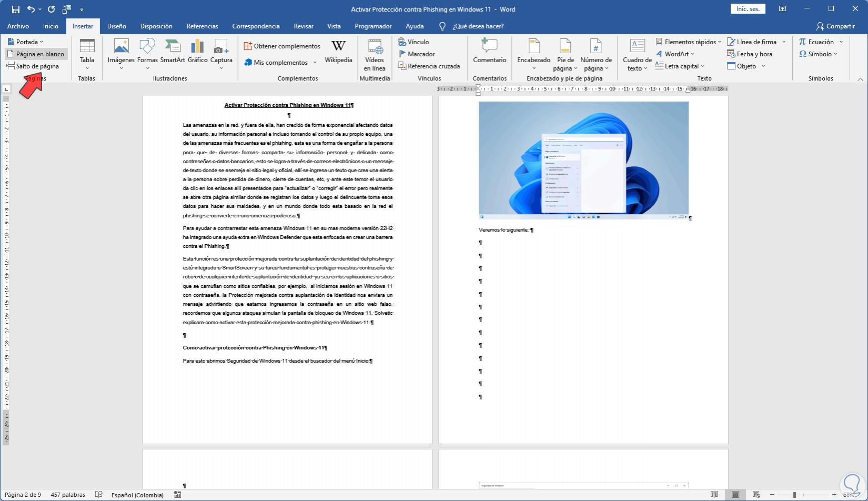Screen dimensions: 868x501
Task: Click the ¿Qué desea hacer? search box
Action: pyautogui.click(x=478, y=26)
